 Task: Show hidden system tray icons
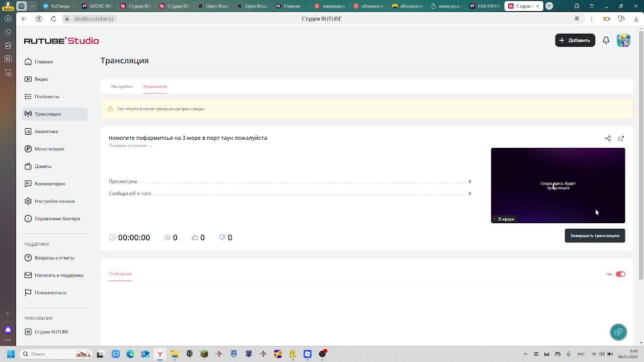pos(525,354)
